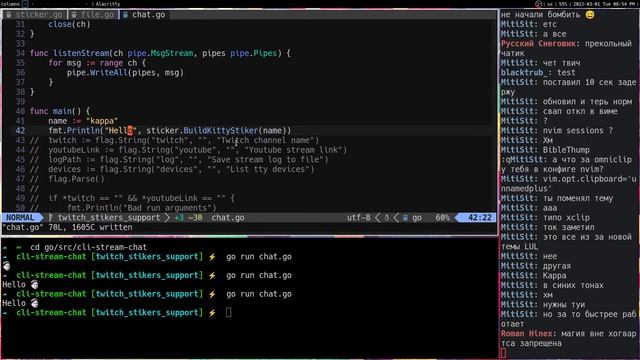Click the Go file icon in chat.go tab

pyautogui.click(x=125, y=15)
